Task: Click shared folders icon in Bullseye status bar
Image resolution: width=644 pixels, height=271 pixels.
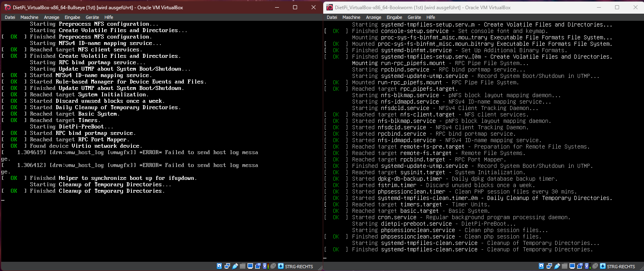Action: [243, 266]
